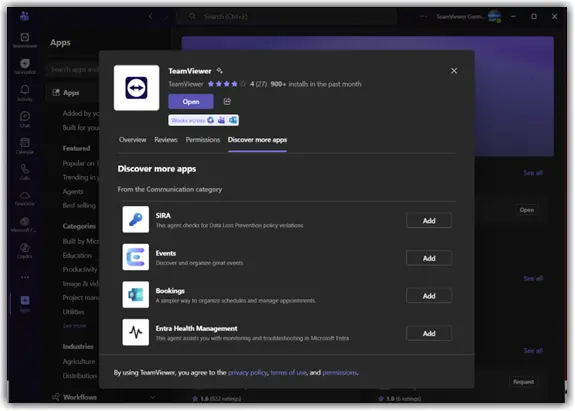Focus the top Search (Ctrl+E) box

point(286,16)
